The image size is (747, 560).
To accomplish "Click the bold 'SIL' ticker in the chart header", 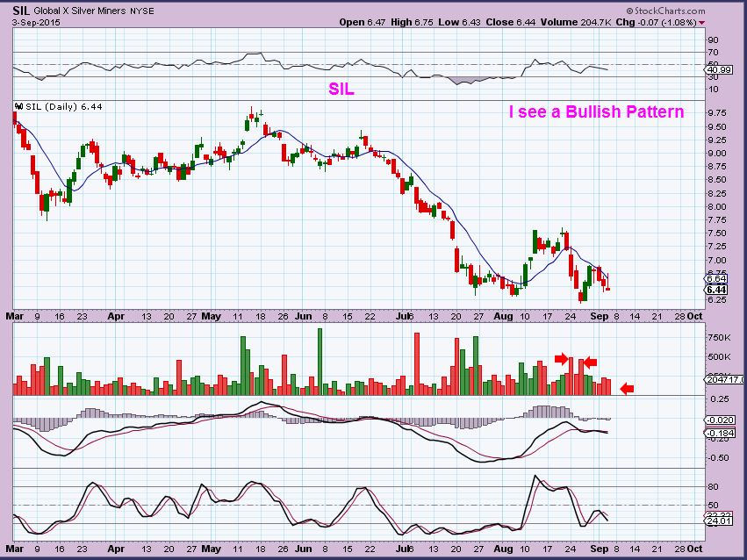I will tap(21, 11).
